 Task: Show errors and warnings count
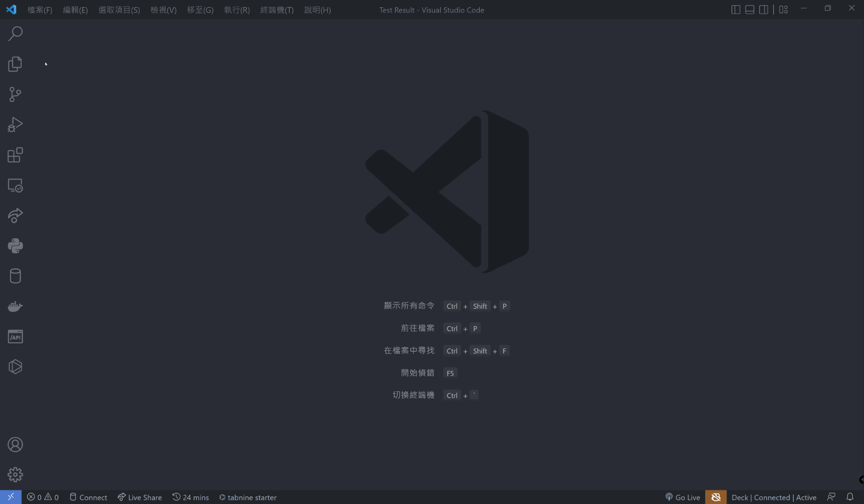pos(43,497)
